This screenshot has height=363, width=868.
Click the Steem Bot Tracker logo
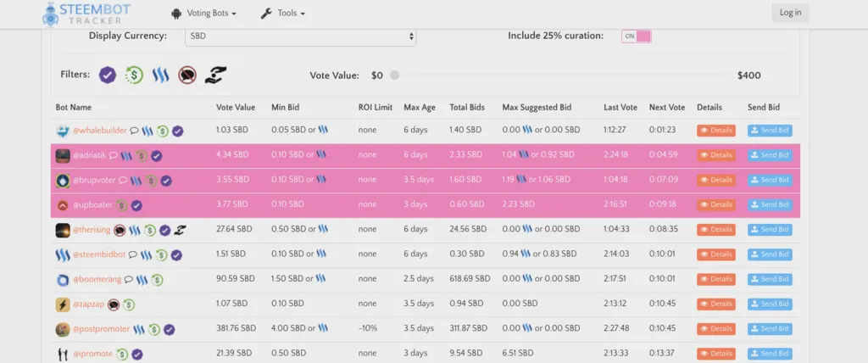coord(87,14)
